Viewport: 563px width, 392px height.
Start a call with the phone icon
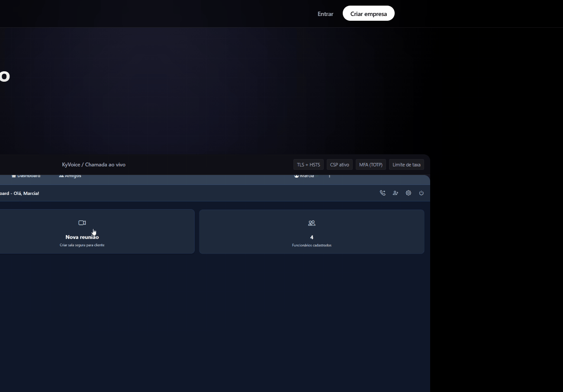pyautogui.click(x=383, y=193)
